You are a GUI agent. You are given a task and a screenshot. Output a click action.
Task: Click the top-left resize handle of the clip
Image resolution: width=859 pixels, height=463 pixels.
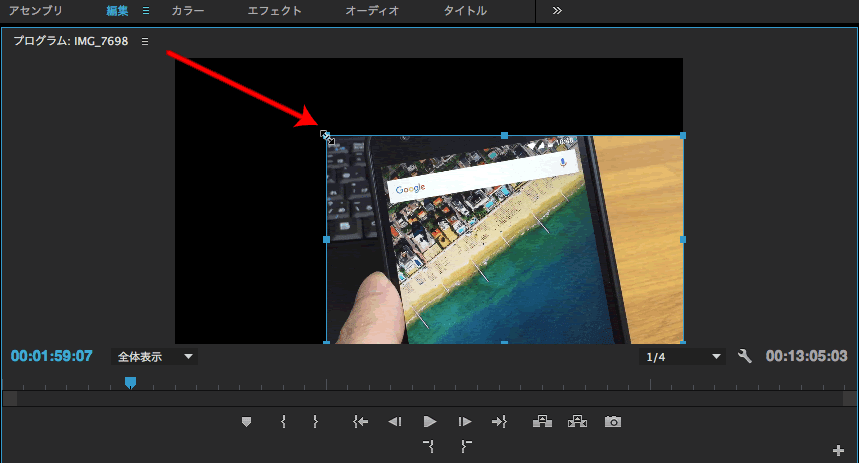coord(327,135)
